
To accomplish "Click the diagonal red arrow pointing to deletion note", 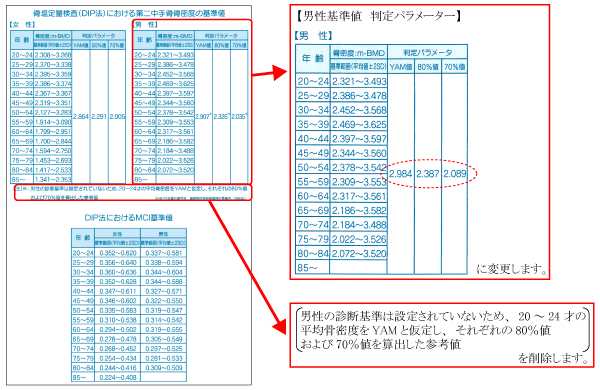I will tap(248, 266).
